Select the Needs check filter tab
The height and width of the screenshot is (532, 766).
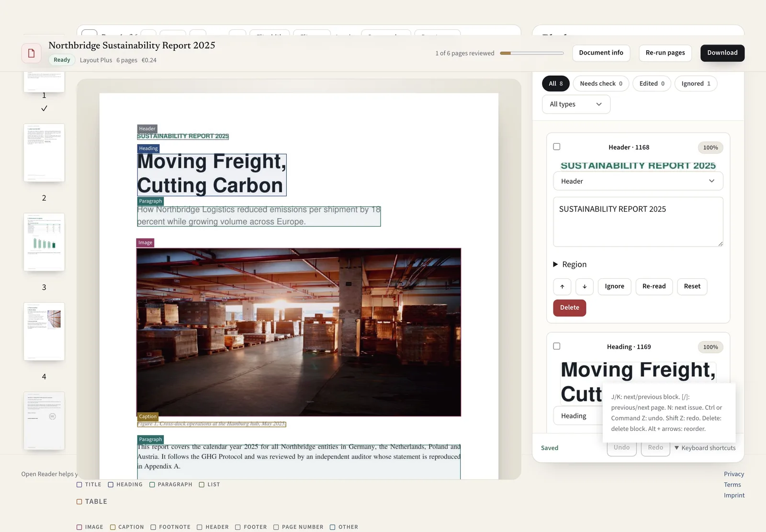point(601,83)
